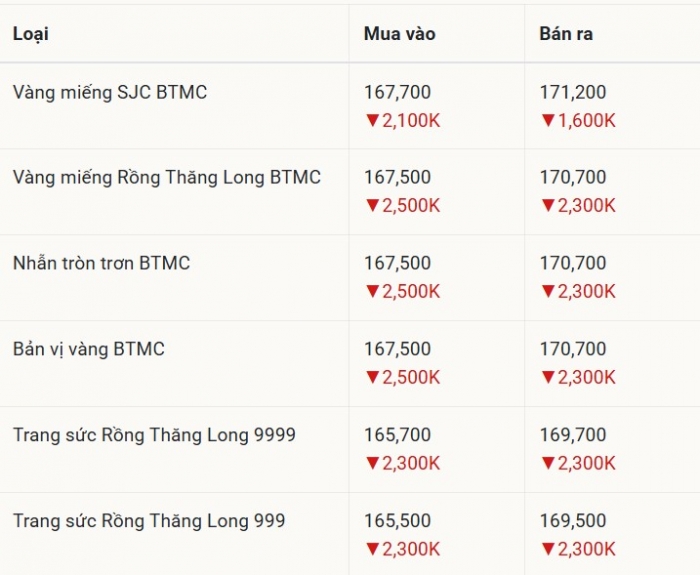Viewport: 700px width, 575px height.
Task: Select the Vàng miếng SJC BTMC row label
Action: click(x=110, y=93)
